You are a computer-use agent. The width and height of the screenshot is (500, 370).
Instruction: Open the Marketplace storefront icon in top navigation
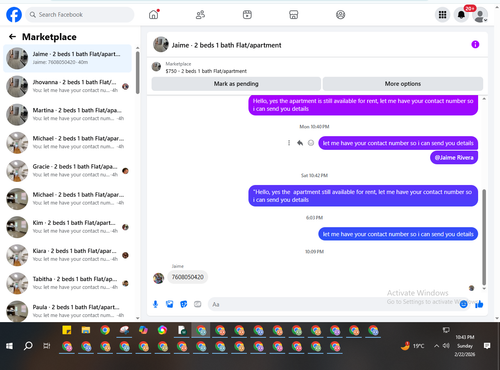pos(293,15)
